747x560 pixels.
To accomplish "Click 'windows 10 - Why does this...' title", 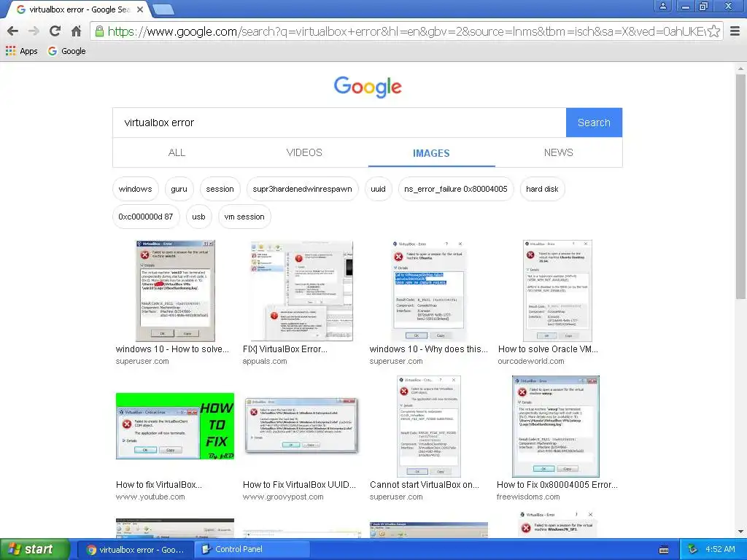I will point(428,349).
